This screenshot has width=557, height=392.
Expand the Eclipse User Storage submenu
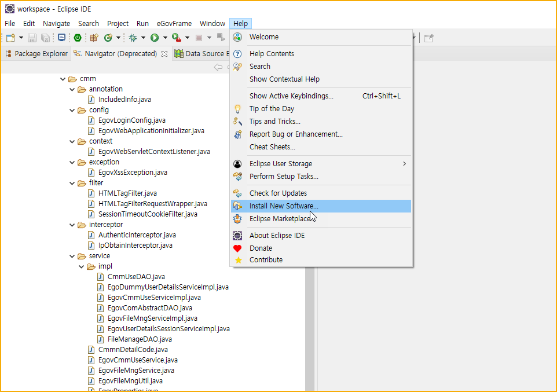(321, 164)
